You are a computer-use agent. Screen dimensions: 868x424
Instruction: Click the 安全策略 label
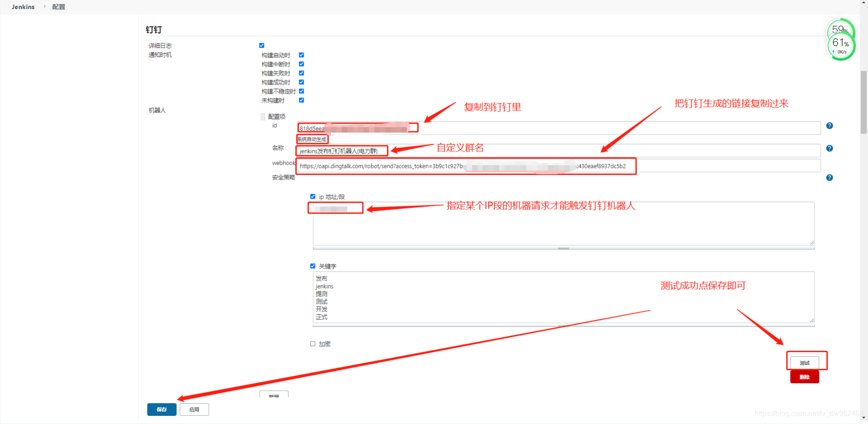[283, 177]
